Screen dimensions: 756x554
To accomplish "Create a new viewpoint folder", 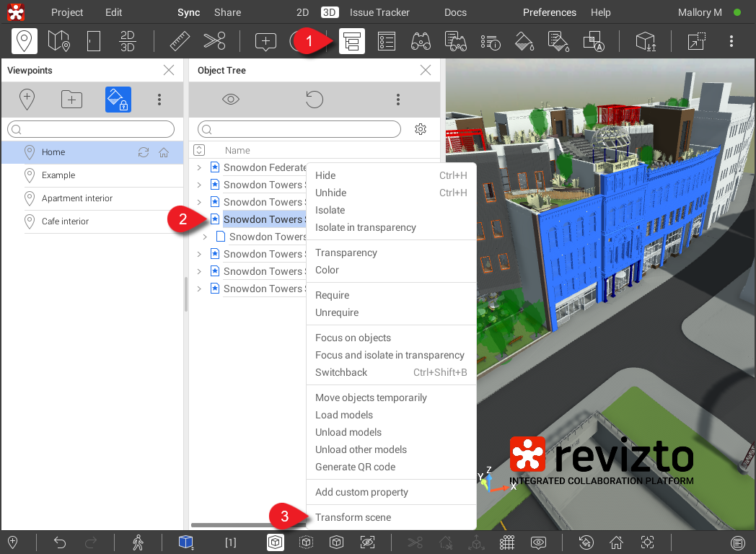I will [71, 100].
